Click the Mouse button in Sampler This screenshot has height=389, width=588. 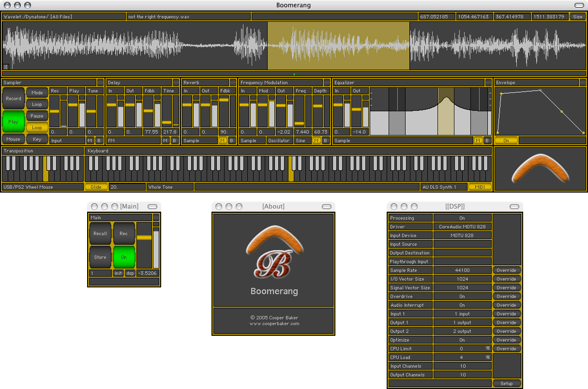(x=14, y=139)
